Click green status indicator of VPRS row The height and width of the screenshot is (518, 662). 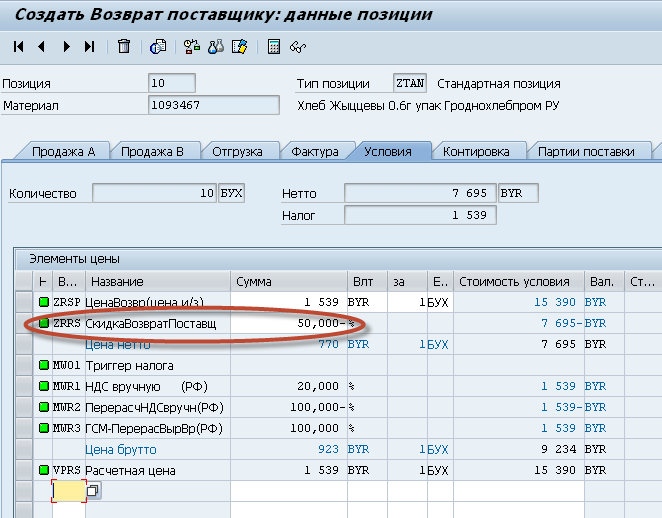point(43,470)
